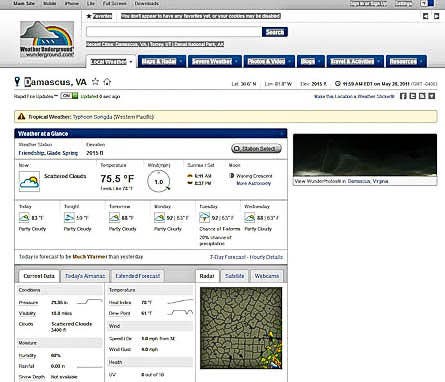Collapse the Weather at a Glance panel header control
The image size is (445, 382).
click(x=282, y=133)
